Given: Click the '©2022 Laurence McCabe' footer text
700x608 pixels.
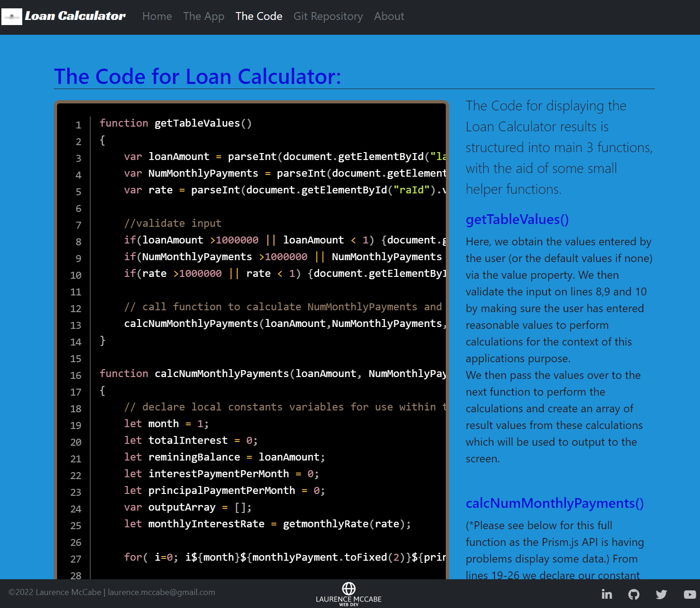Looking at the screenshot, I should click(x=55, y=592).
